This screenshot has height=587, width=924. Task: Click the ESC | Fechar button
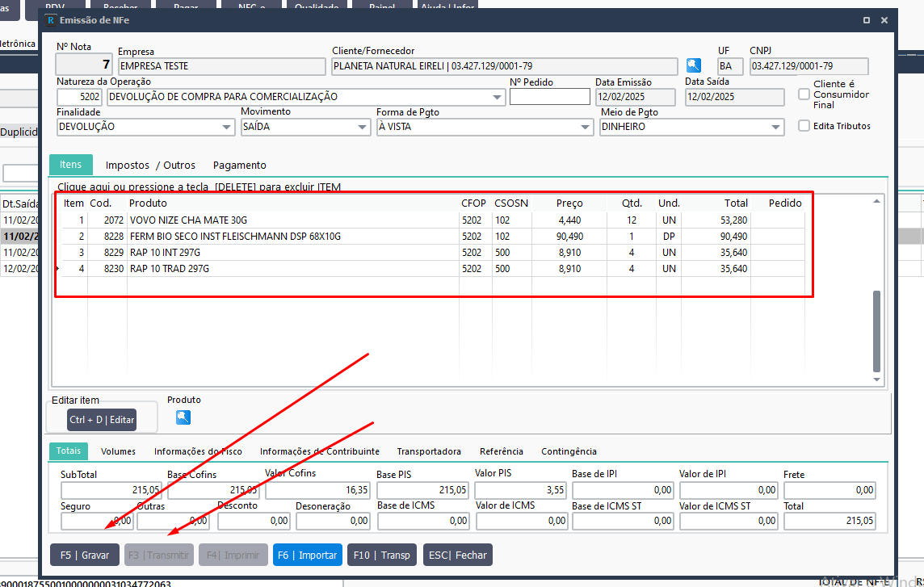458,556
